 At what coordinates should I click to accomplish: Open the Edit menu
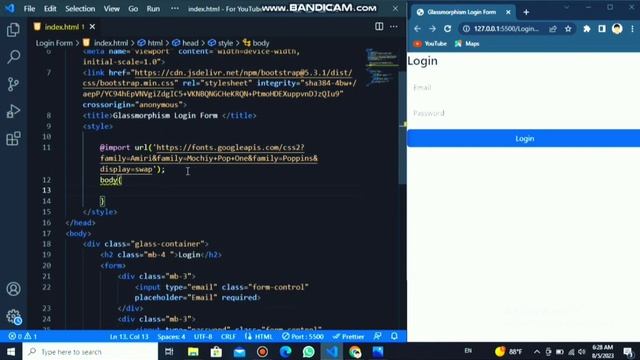(x=50, y=9)
